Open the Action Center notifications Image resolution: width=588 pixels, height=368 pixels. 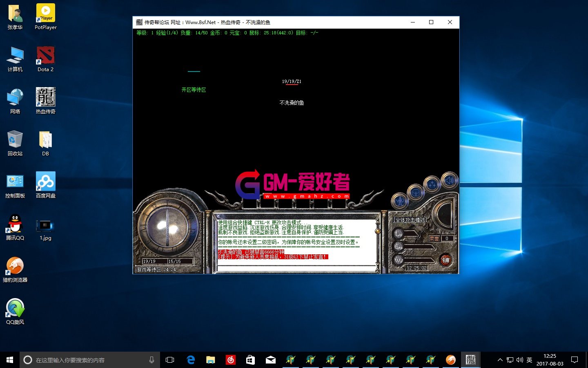[575, 360]
